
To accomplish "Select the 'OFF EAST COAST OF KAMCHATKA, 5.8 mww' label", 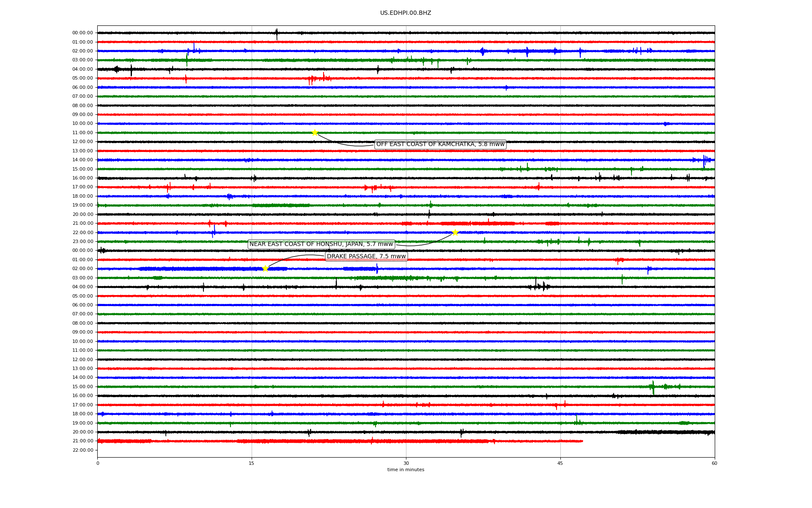I will pos(440,144).
